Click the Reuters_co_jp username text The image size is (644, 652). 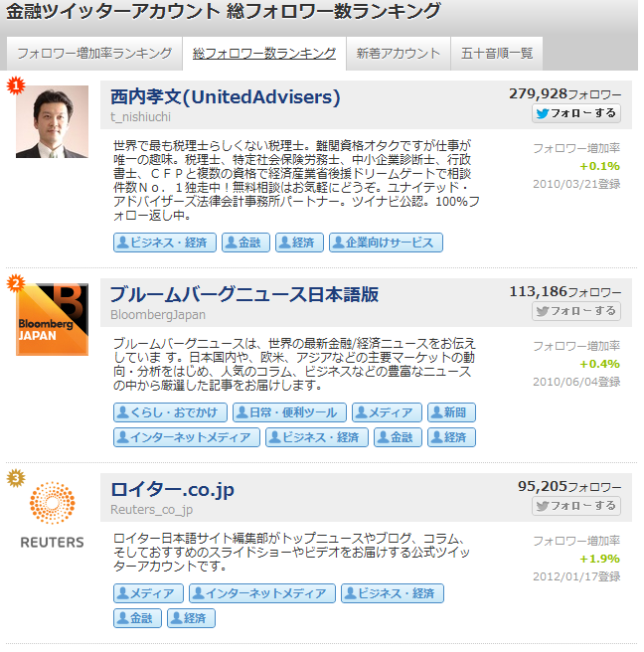[x=152, y=510]
